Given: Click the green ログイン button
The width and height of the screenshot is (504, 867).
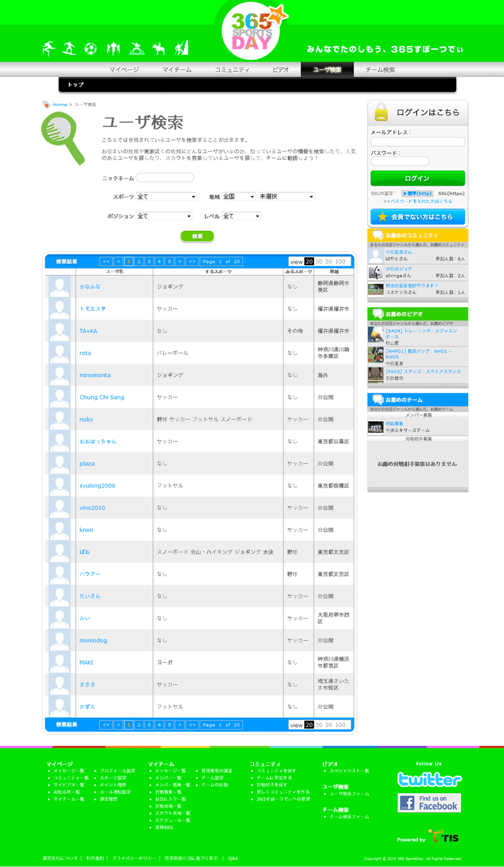Looking at the screenshot, I should pyautogui.click(x=418, y=178).
